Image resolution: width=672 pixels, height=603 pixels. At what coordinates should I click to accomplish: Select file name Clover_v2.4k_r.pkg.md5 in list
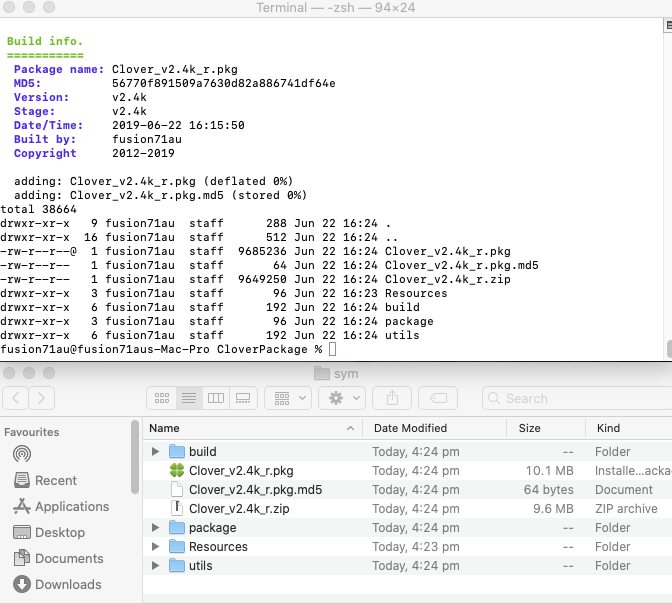[255, 489]
